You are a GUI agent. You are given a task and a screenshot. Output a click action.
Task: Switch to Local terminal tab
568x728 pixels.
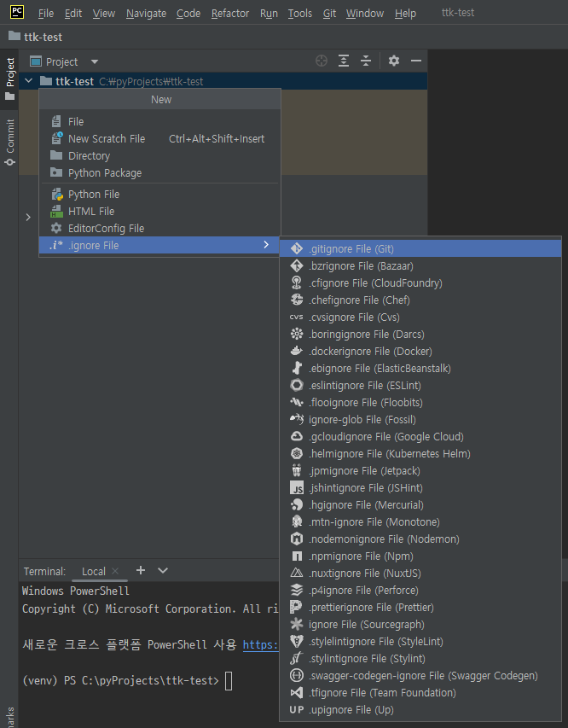click(x=94, y=571)
